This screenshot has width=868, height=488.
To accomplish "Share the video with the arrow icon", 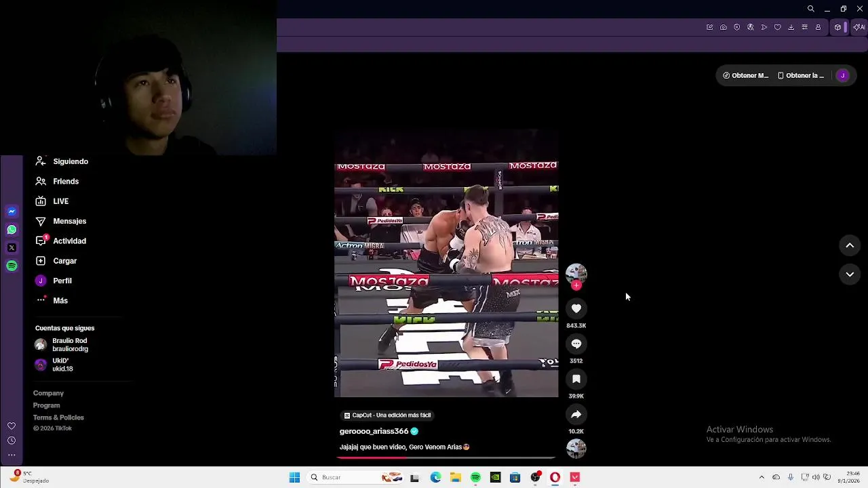I will (x=576, y=414).
